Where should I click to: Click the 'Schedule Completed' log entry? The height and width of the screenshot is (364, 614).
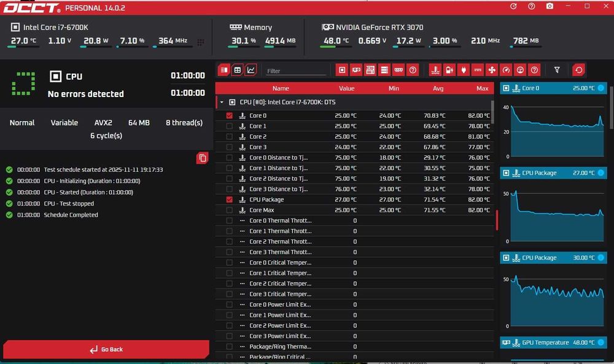(x=71, y=215)
